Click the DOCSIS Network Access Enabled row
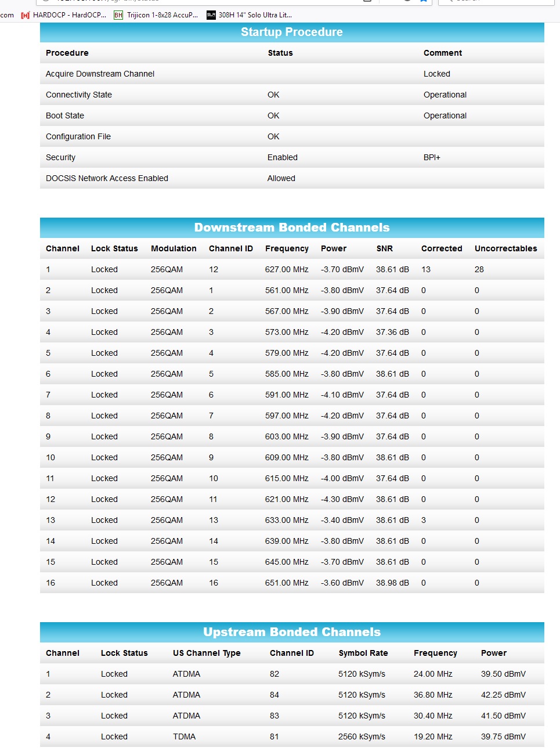The image size is (560, 751). [x=107, y=178]
